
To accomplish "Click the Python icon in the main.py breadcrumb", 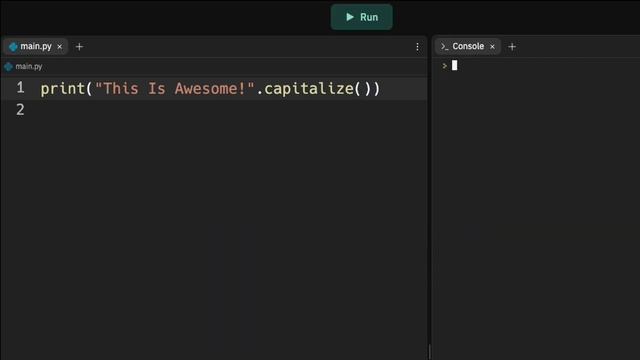I will 9,67.
